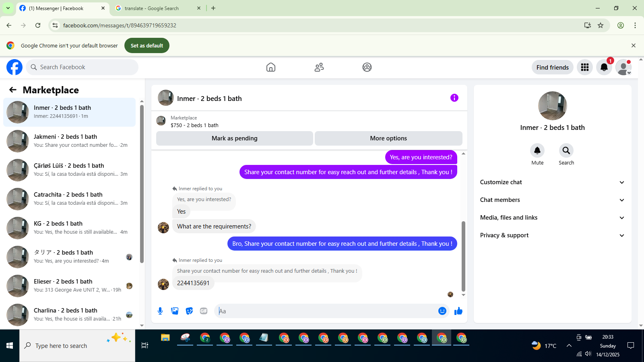The height and width of the screenshot is (362, 644).
Task: Click the 2244135691 message bubble
Action: (193, 283)
